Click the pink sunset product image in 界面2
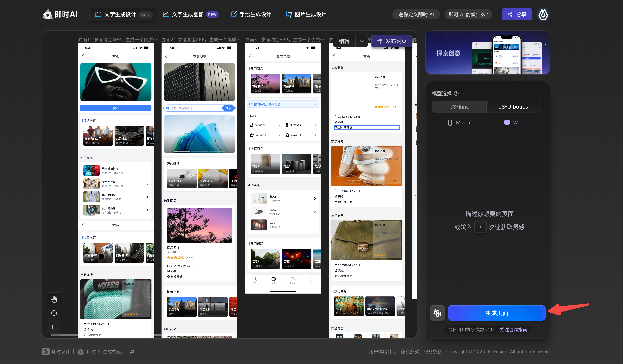The image size is (623, 364). click(199, 225)
